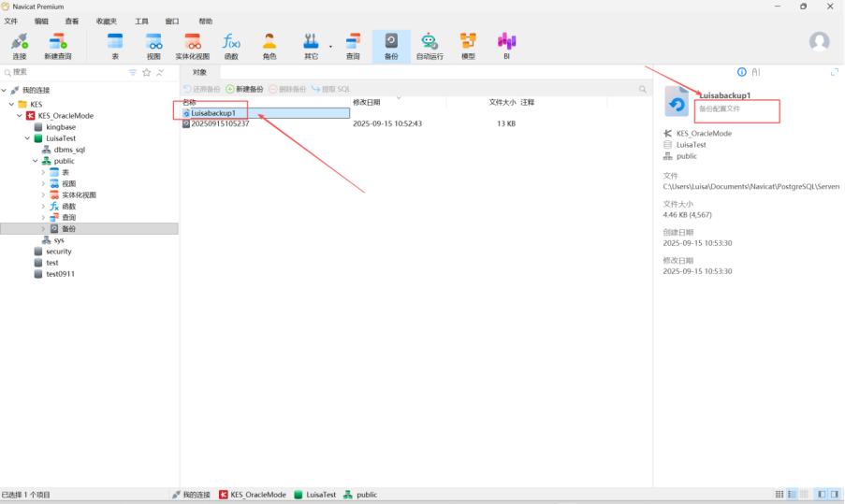Open the 模型 (Model) toolbar icon
This screenshot has height=504, width=845.
(468, 45)
